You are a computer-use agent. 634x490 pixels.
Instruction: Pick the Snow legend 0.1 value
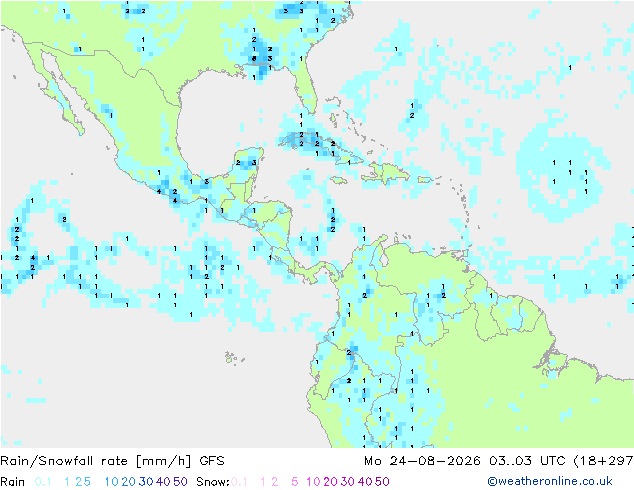tap(239, 482)
